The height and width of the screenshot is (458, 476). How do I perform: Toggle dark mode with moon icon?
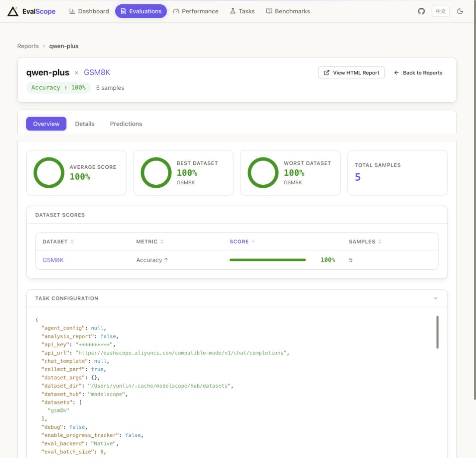(x=460, y=11)
